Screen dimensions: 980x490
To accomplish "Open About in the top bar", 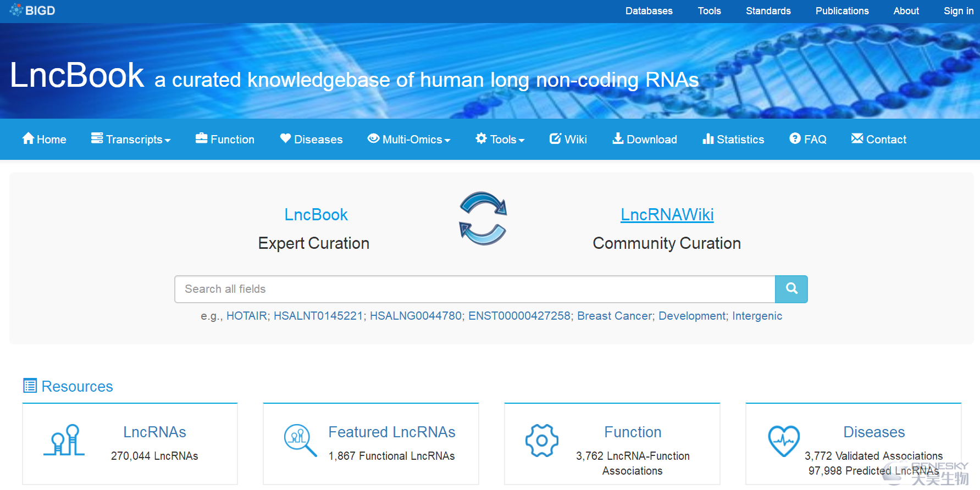I will (x=906, y=11).
